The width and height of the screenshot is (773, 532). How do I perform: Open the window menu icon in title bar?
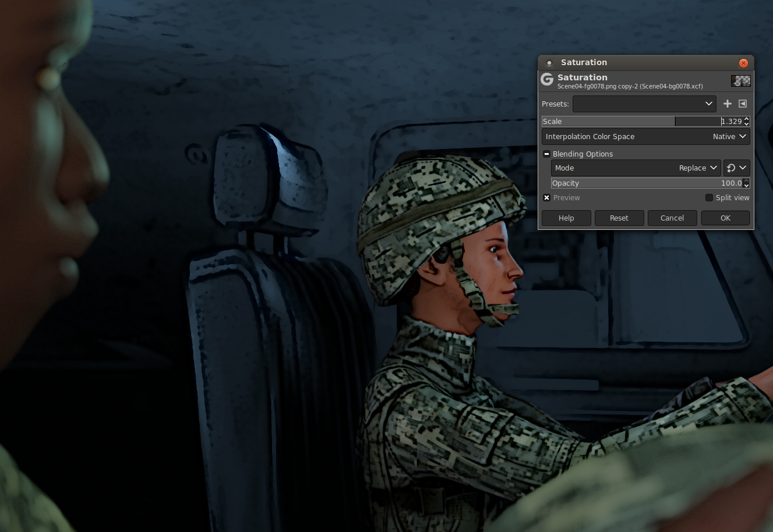click(x=549, y=63)
